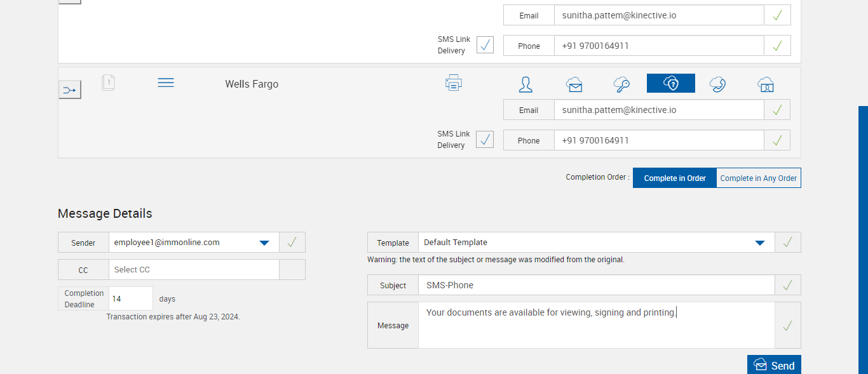Click the document pages icon in Wells Fargo row
Image resolution: width=868 pixels, height=374 pixels.
(x=109, y=83)
